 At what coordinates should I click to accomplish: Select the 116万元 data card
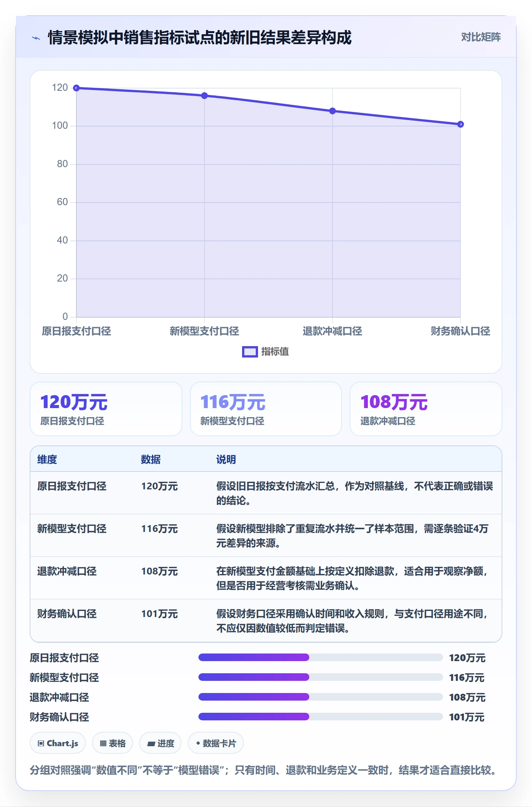coord(266,409)
